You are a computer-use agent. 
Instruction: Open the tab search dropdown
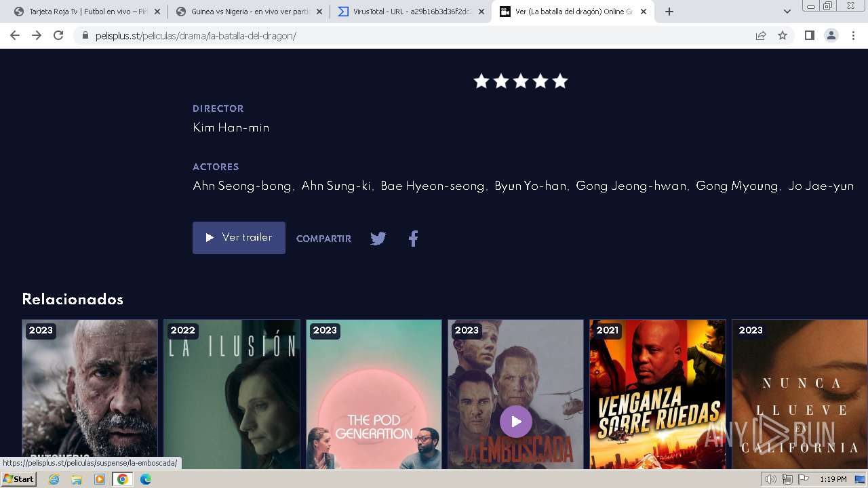coord(787,12)
